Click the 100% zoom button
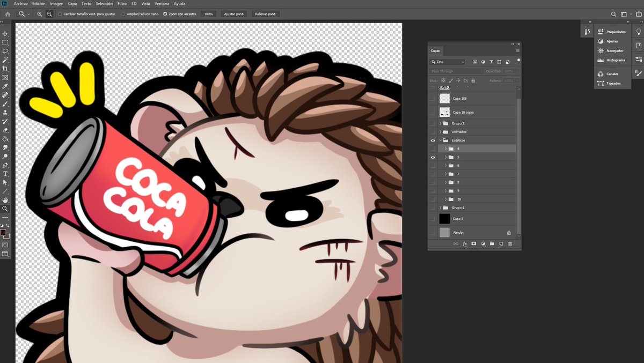This screenshot has height=363, width=644. (208, 14)
